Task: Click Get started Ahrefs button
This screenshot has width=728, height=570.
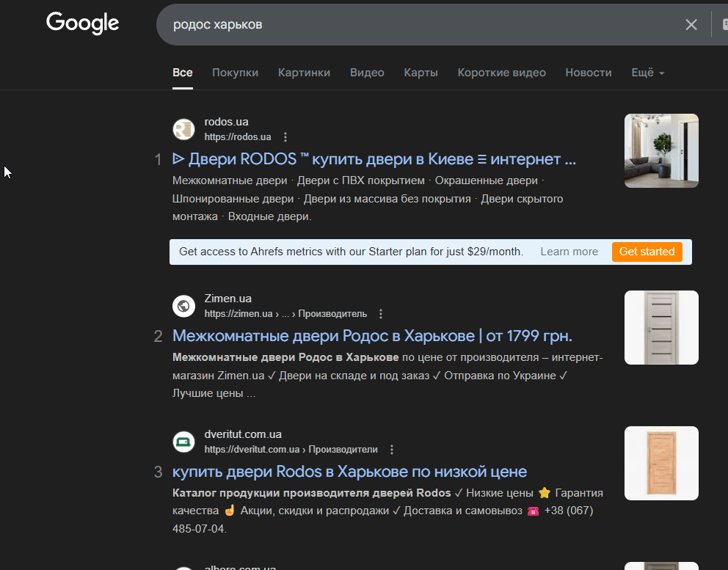Action: coord(647,252)
